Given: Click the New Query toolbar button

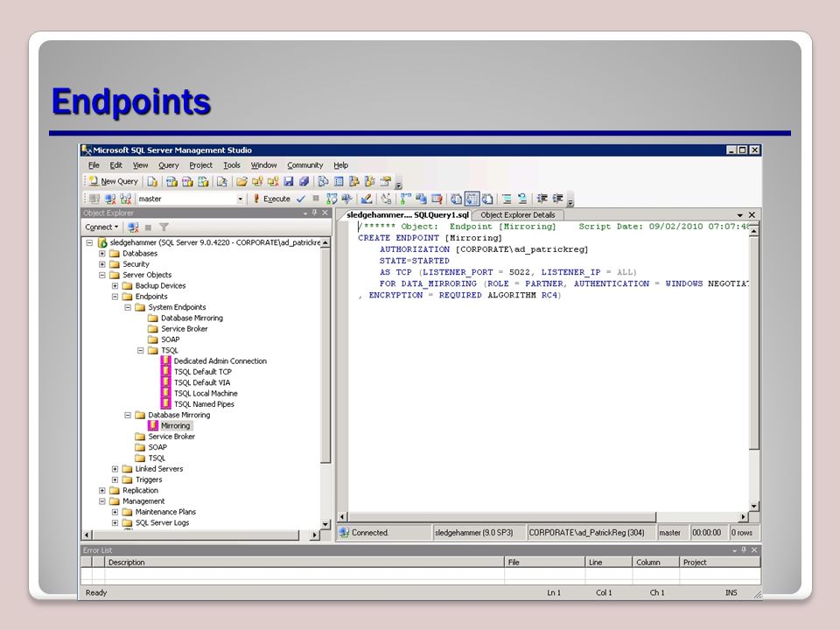Looking at the screenshot, I should pos(114,182).
